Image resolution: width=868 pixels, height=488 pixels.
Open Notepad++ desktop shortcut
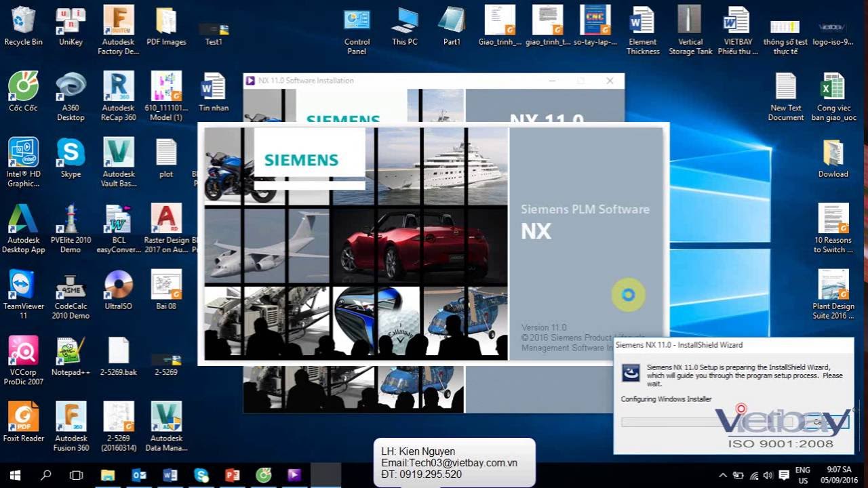(71, 357)
